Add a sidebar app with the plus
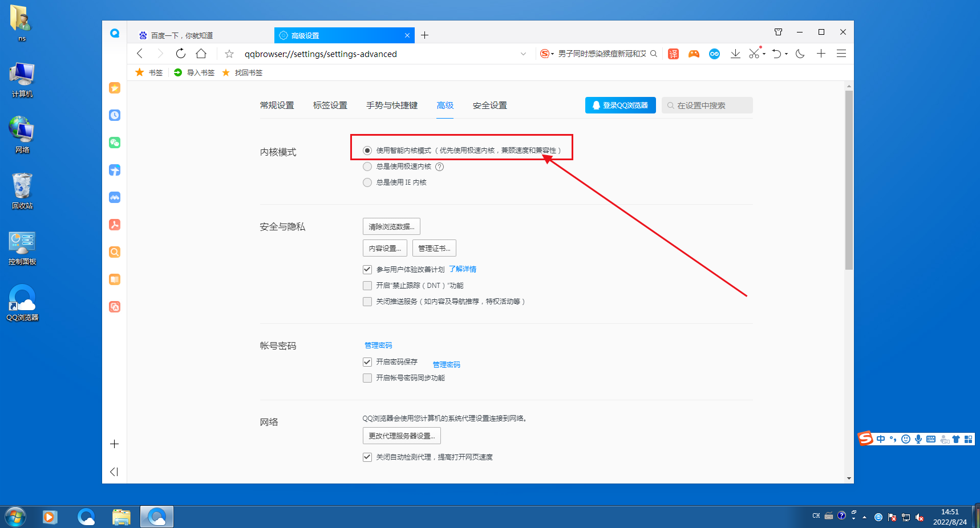Viewport: 980px width, 528px height. 114,444
